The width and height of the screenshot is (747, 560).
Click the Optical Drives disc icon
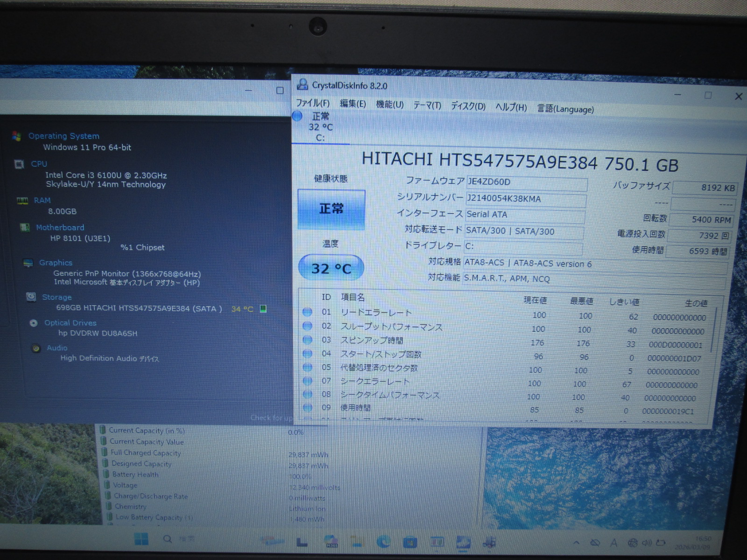(34, 323)
